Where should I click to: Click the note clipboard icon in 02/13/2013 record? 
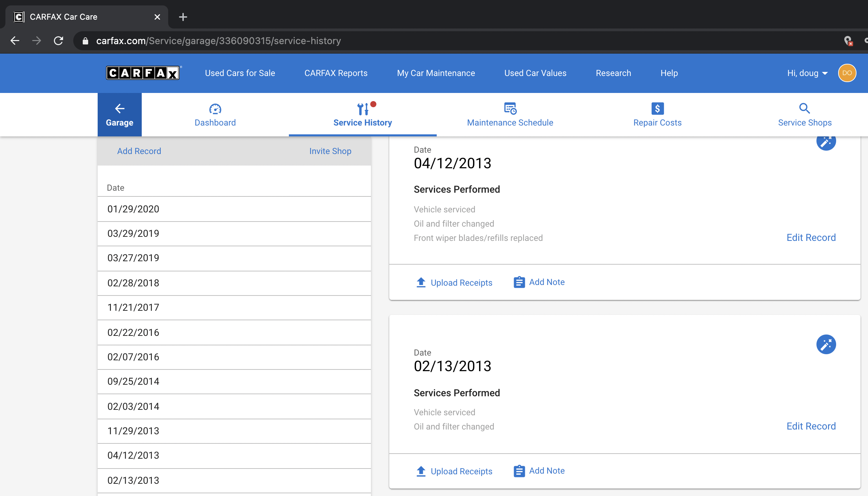[x=519, y=471]
